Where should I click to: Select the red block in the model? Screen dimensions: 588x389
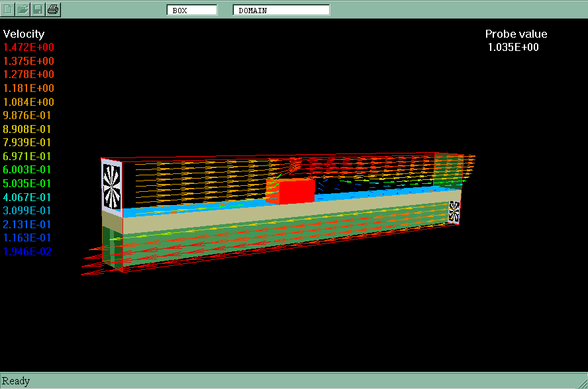click(x=295, y=191)
